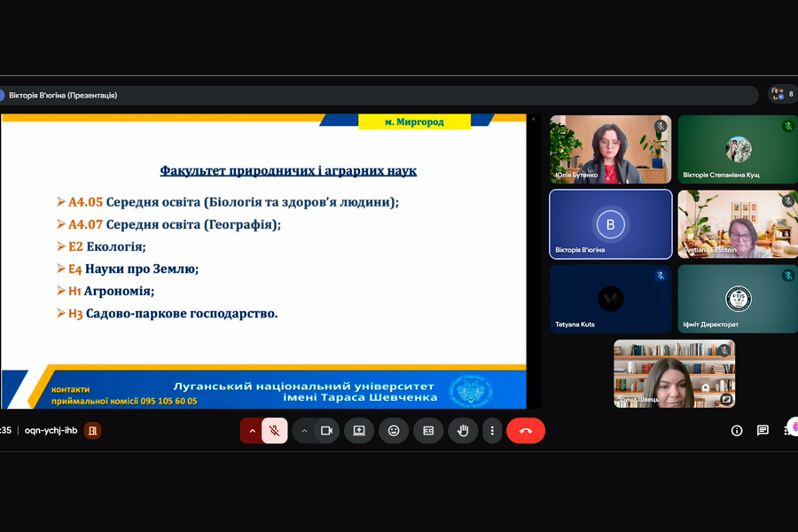Unmute the microphone
The width and height of the screenshot is (798, 532).
274,431
